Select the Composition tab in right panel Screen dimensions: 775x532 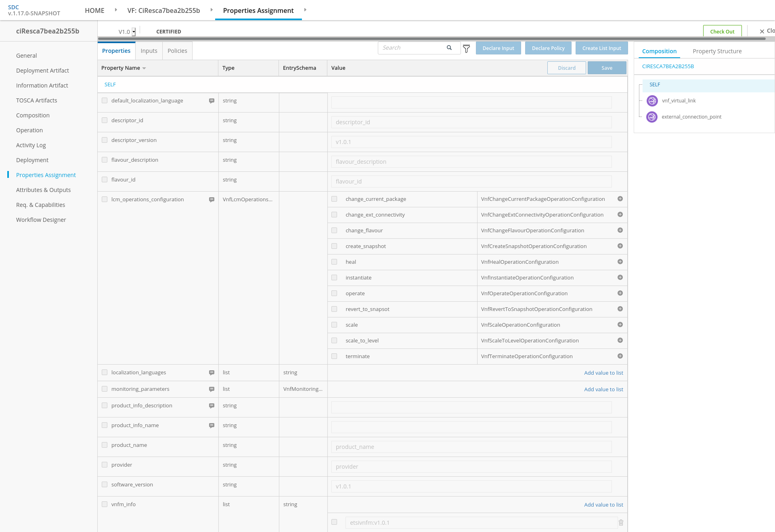tap(659, 51)
